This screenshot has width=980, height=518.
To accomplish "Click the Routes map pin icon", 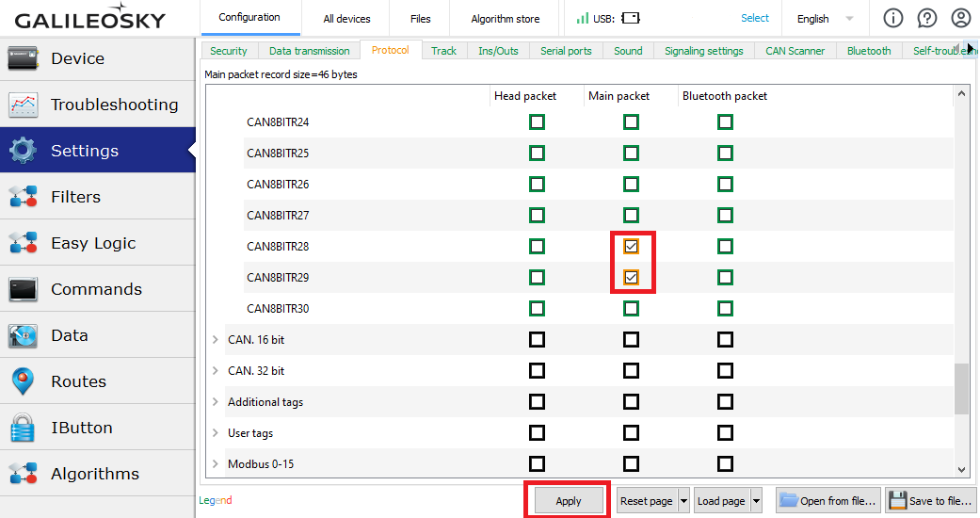I will (24, 381).
